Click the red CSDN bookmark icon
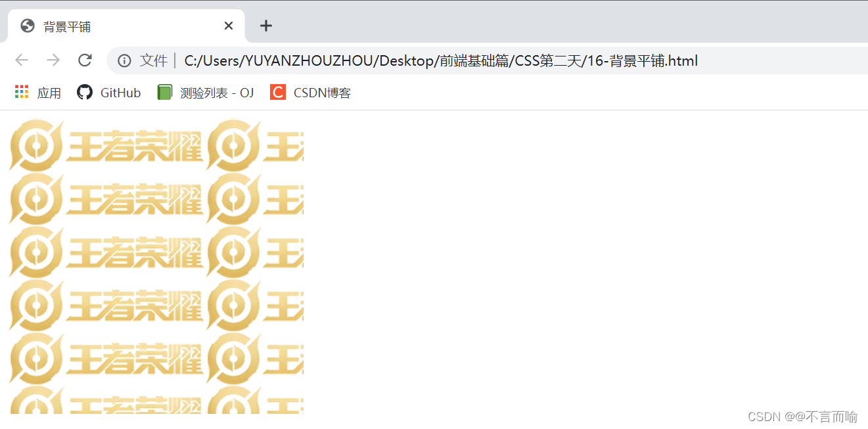Viewport: 868px width, 429px height. pyautogui.click(x=278, y=92)
